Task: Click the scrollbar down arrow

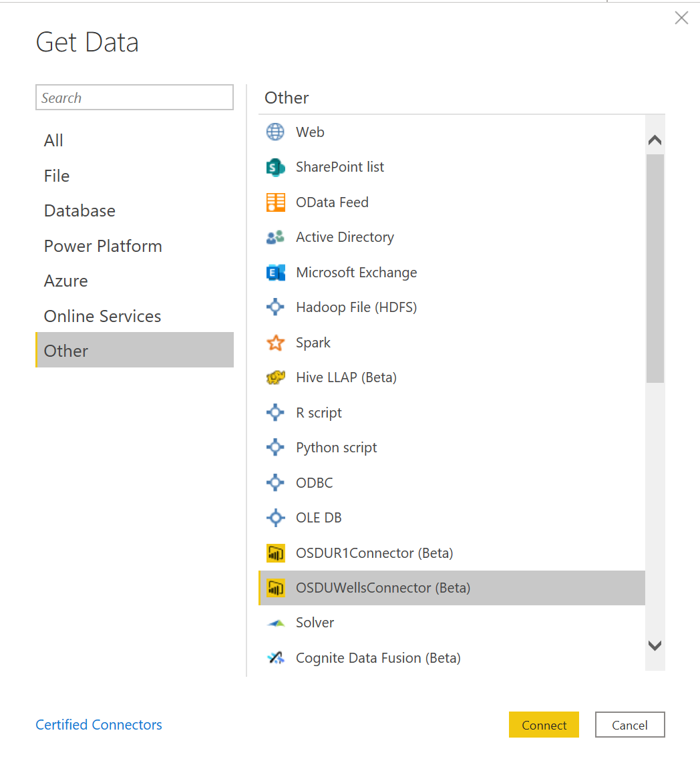Action: [x=655, y=645]
